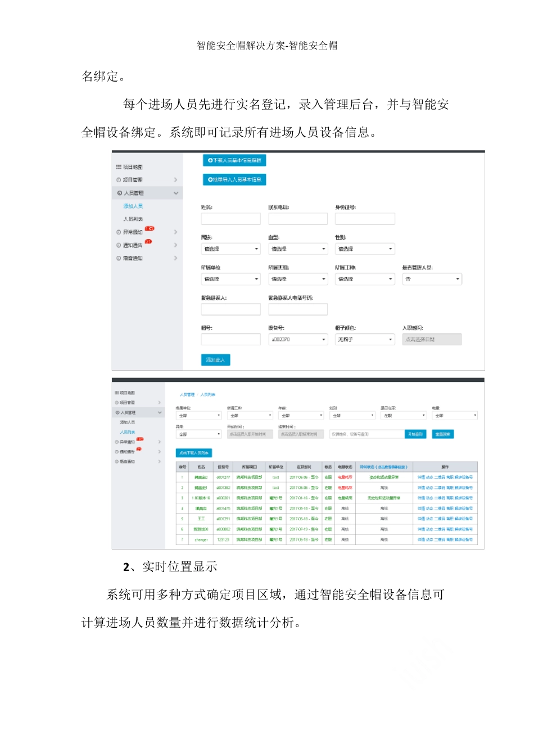Click the 开始查询 button
Screen dimensions: 534x756
tap(415, 434)
